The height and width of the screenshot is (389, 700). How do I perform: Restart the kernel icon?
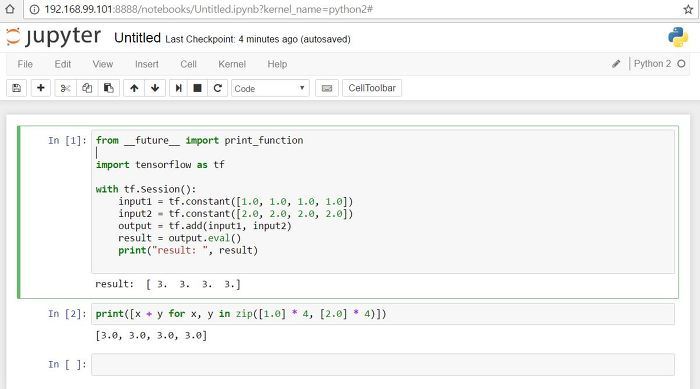coord(217,88)
